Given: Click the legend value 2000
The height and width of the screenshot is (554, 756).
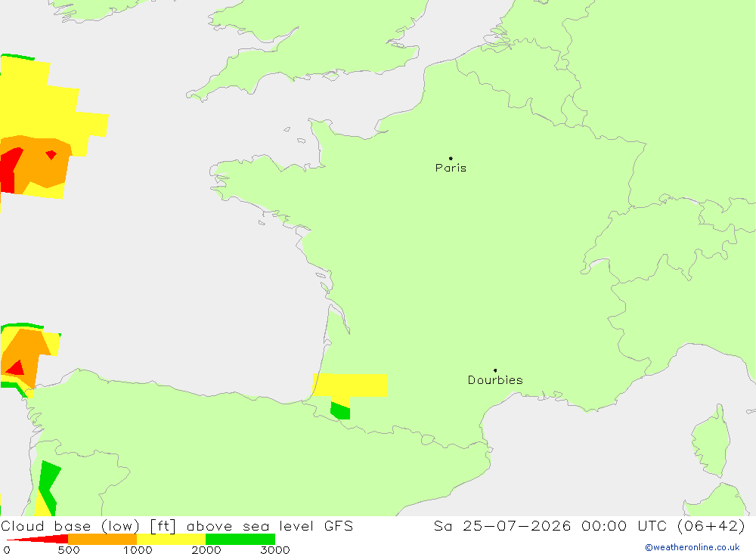Looking at the screenshot, I should (206, 549).
